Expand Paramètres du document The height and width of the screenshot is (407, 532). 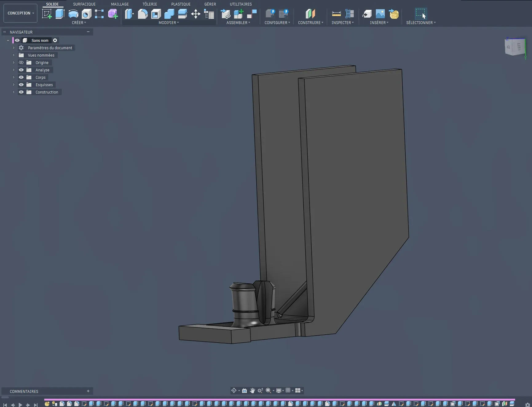[x=14, y=48]
